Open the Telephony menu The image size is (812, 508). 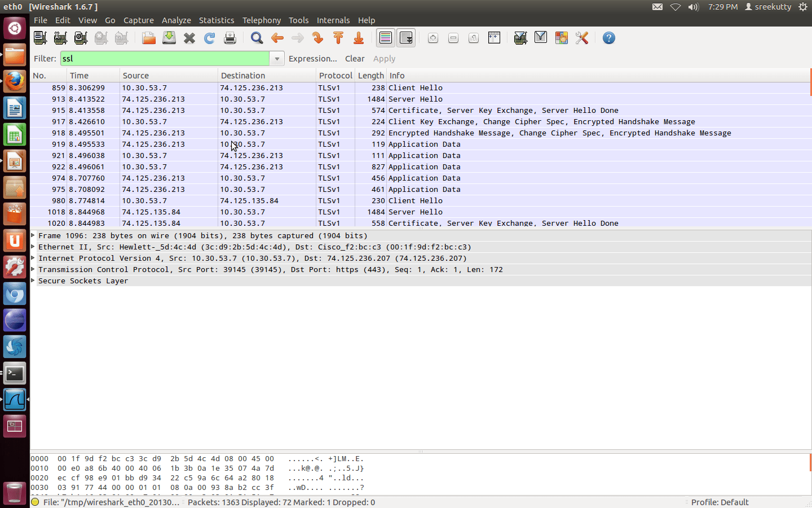click(x=262, y=20)
